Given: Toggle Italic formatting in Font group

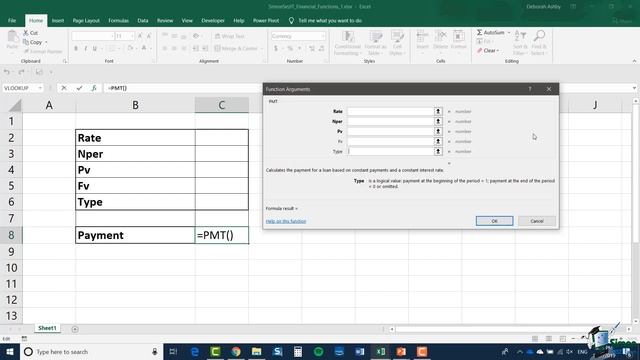Looking at the screenshot, I should tap(85, 49).
